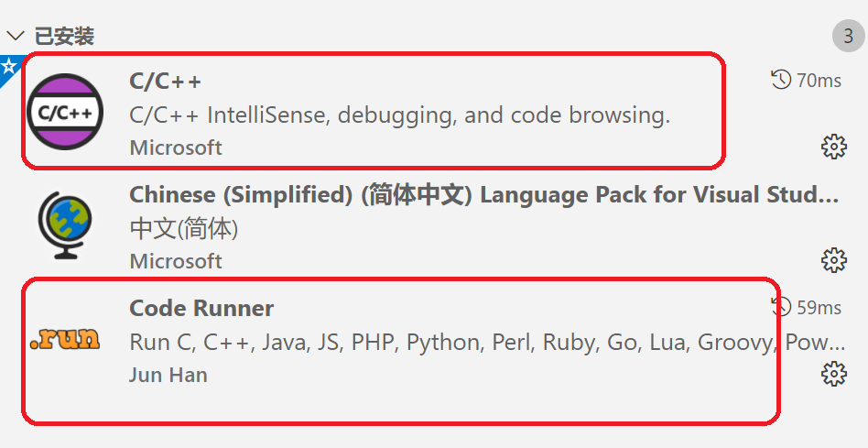Image resolution: width=868 pixels, height=448 pixels.
Task: Click the C/C++ IntelliSense description text
Action: tap(400, 115)
